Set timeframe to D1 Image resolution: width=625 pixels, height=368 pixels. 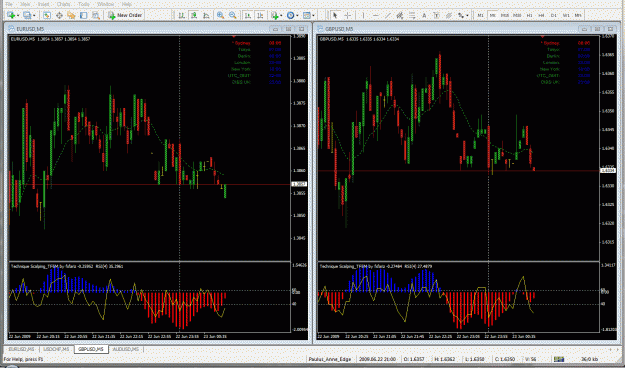(554, 15)
